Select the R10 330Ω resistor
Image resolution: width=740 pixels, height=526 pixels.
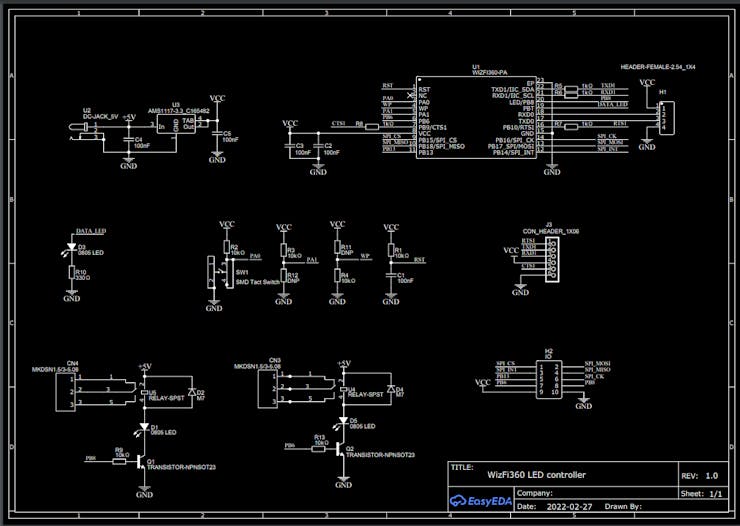(x=71, y=273)
